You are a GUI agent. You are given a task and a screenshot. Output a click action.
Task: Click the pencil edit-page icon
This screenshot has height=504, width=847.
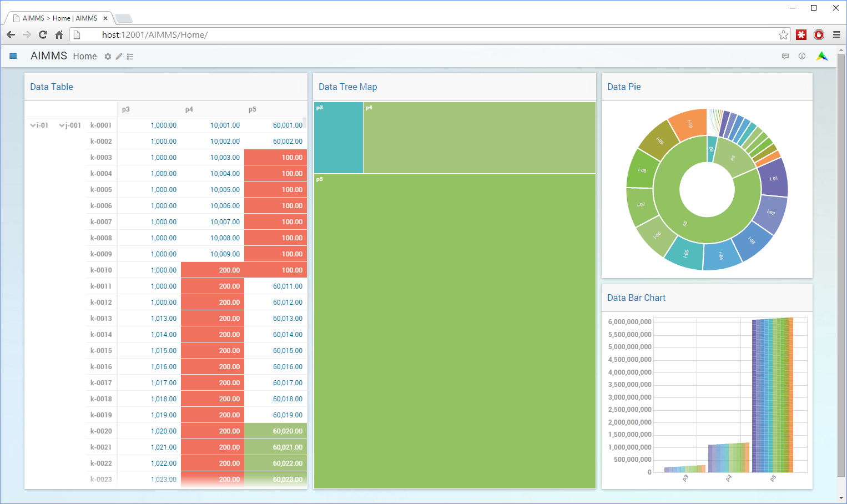[x=119, y=57]
